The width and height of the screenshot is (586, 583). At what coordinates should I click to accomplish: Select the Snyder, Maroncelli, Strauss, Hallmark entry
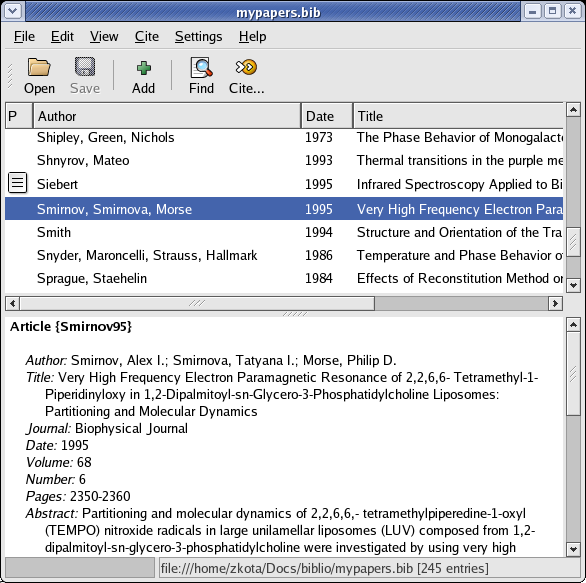tap(284, 256)
